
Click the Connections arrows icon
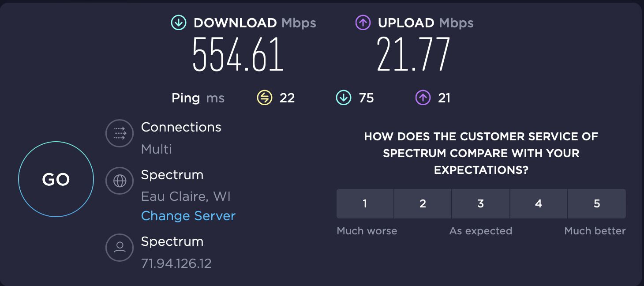pos(120,133)
